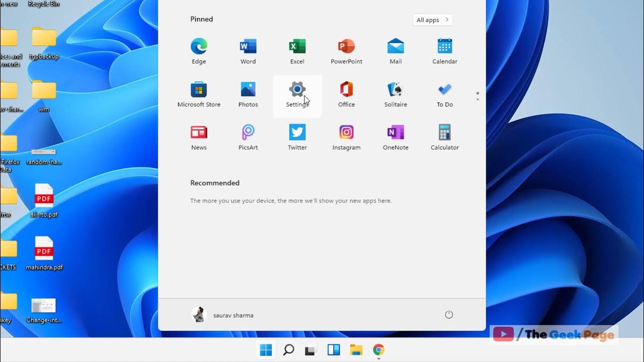This screenshot has height=362, width=644.
Task: Open Microsoft Store
Action: (199, 95)
